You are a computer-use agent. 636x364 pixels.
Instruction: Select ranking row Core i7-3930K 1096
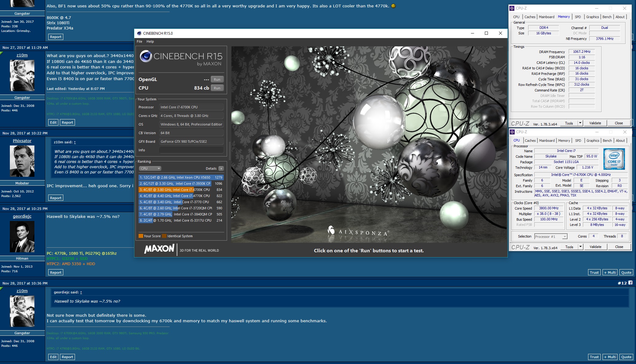point(181,184)
